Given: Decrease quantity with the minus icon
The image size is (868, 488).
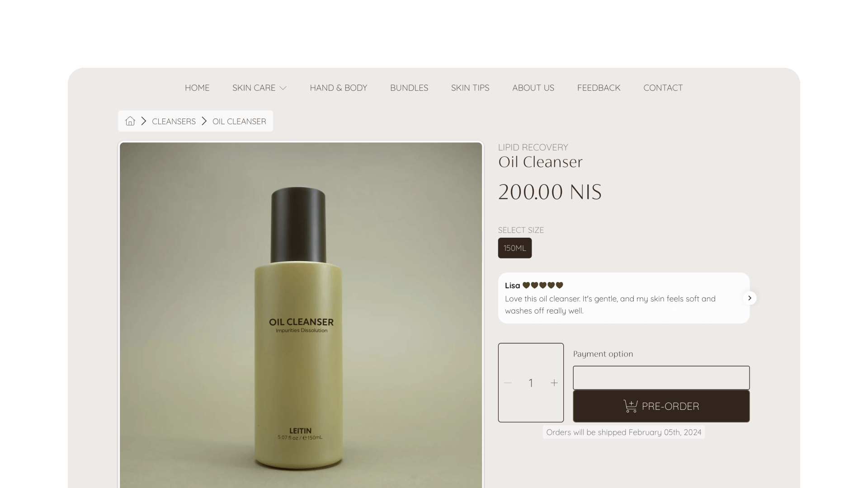Looking at the screenshot, I should [x=508, y=383].
